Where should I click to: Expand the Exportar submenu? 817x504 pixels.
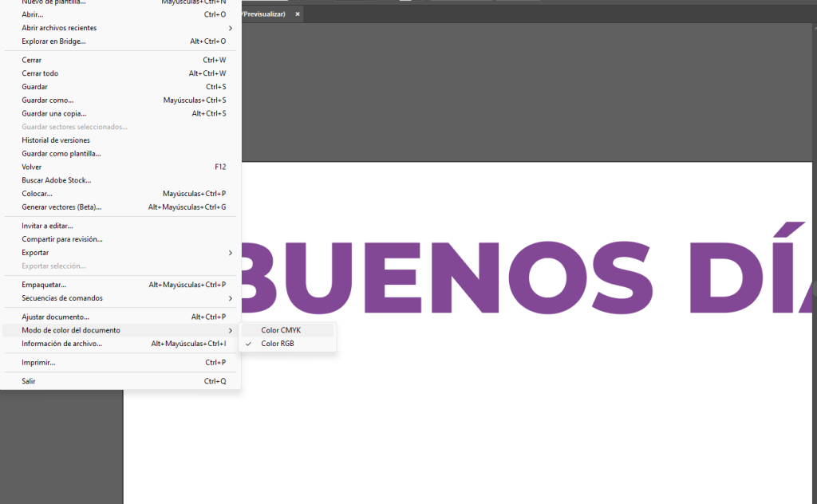pyautogui.click(x=120, y=253)
